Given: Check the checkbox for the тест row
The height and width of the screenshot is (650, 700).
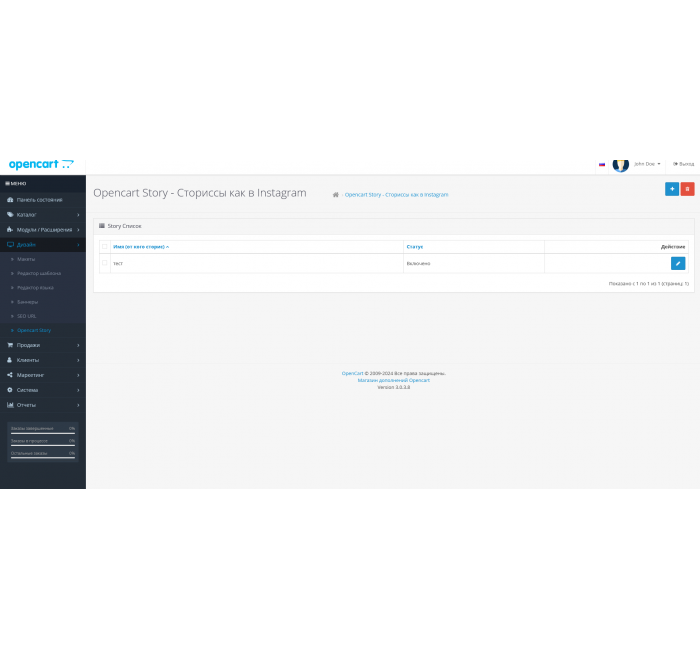Looking at the screenshot, I should pyautogui.click(x=104, y=263).
